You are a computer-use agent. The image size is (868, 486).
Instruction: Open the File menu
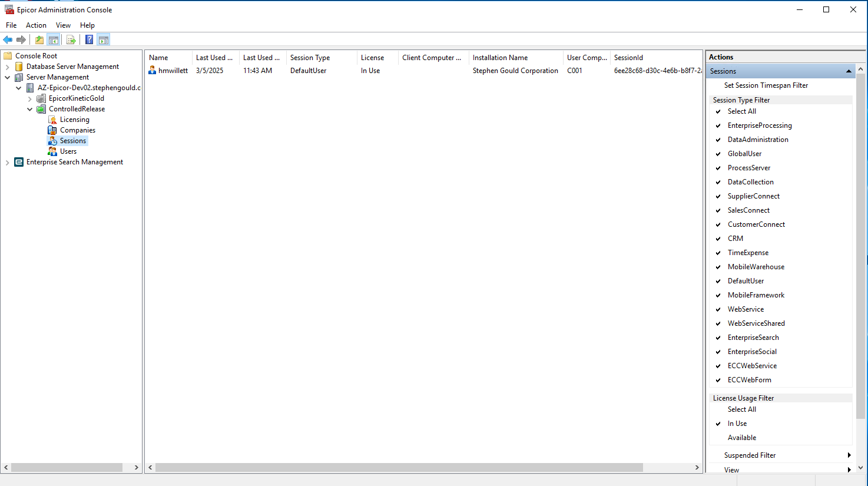11,25
